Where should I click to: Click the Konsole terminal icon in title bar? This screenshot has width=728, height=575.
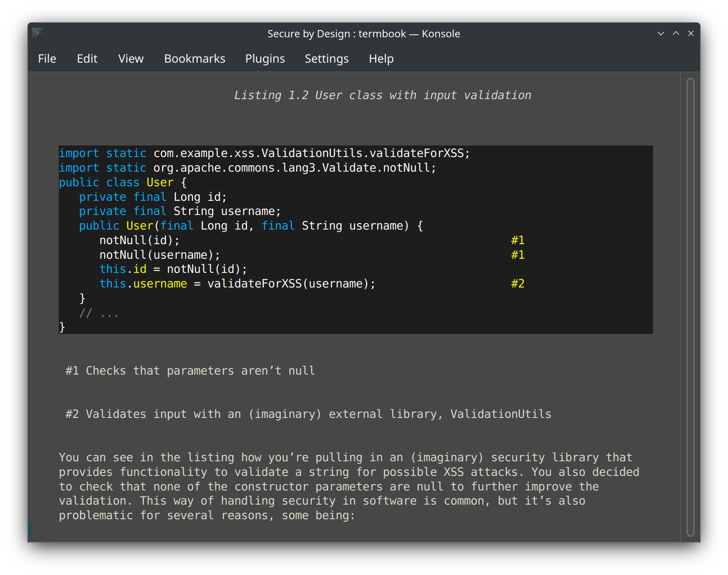tap(37, 33)
